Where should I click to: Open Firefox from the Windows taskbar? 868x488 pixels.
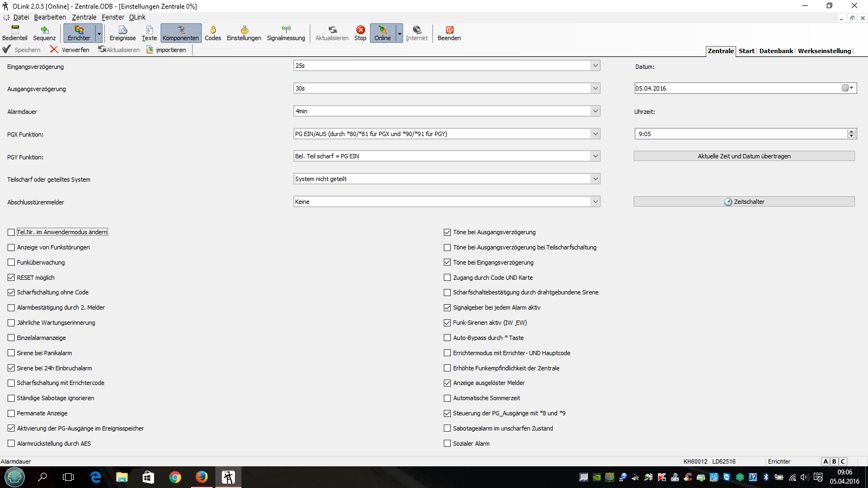click(x=202, y=477)
